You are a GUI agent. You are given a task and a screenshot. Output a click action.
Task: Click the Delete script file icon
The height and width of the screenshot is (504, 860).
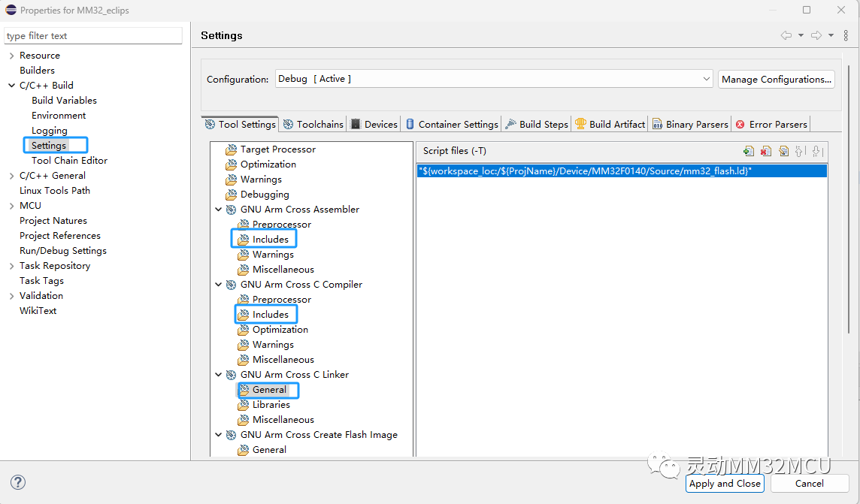click(x=765, y=151)
